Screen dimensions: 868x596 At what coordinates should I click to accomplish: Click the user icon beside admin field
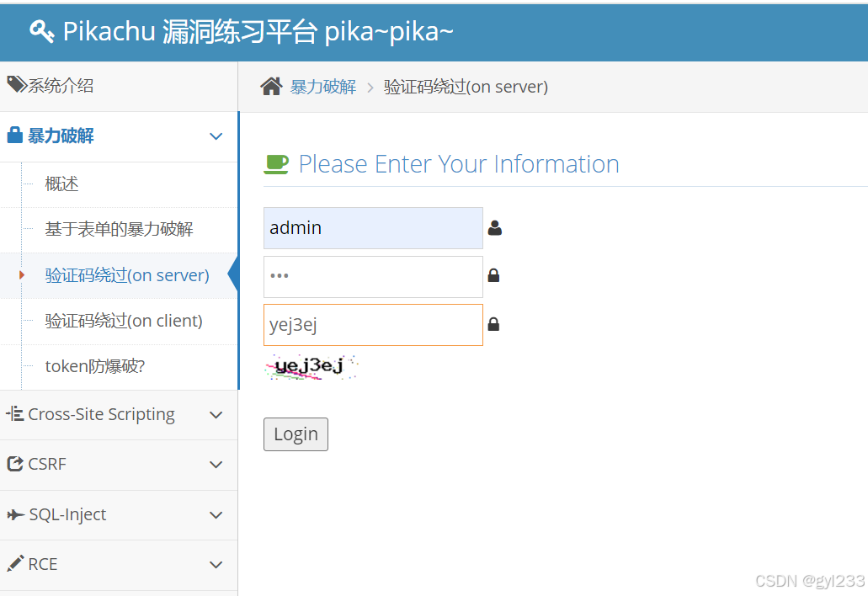point(495,228)
